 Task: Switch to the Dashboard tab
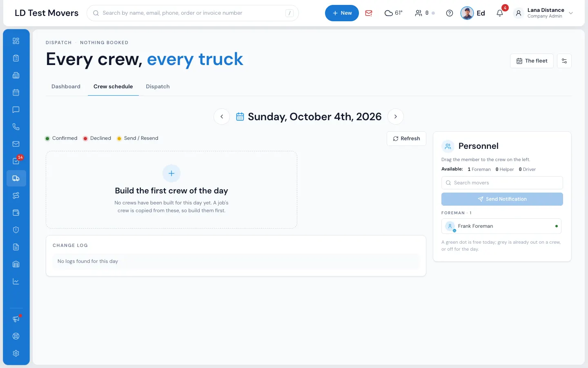pyautogui.click(x=66, y=87)
